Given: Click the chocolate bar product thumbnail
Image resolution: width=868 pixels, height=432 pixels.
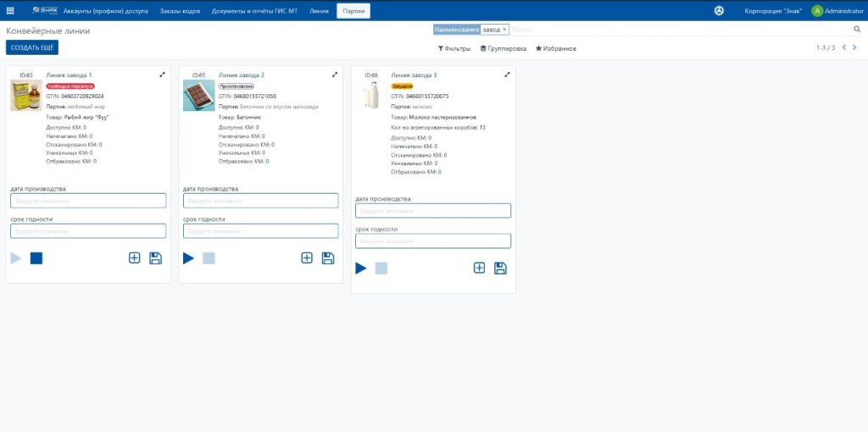Looking at the screenshot, I should tap(198, 95).
